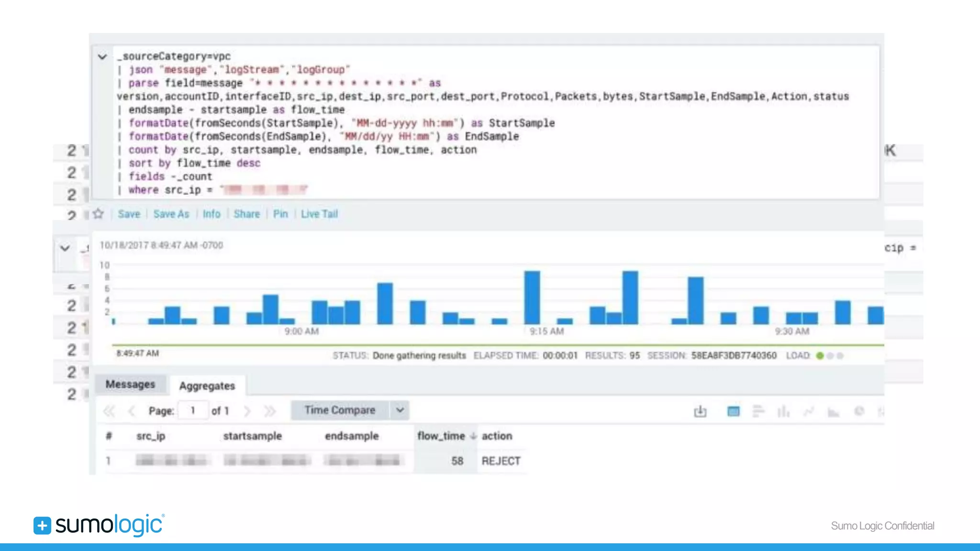Switch to the Messages tab

130,385
